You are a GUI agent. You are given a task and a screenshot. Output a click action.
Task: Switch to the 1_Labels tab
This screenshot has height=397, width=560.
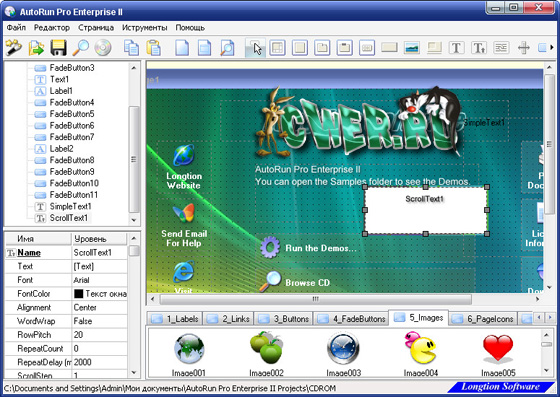175,318
